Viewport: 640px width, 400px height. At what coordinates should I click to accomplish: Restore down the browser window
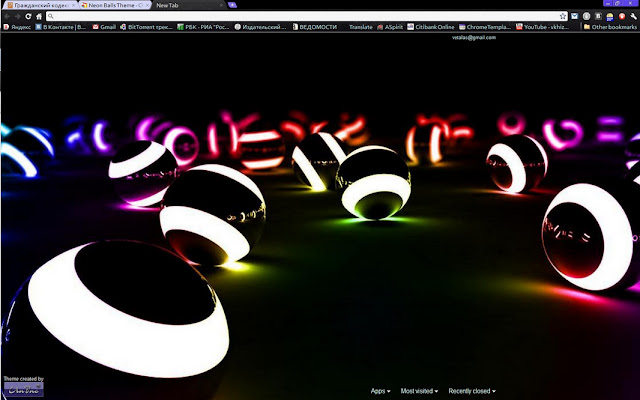(618, 3)
